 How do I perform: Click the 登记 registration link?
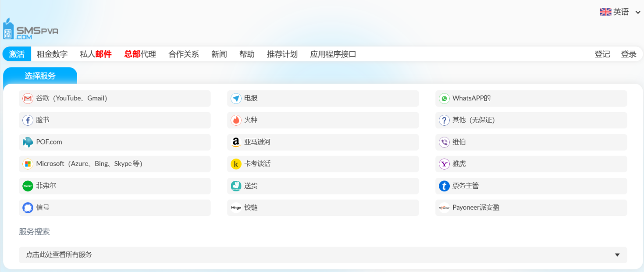coord(602,54)
